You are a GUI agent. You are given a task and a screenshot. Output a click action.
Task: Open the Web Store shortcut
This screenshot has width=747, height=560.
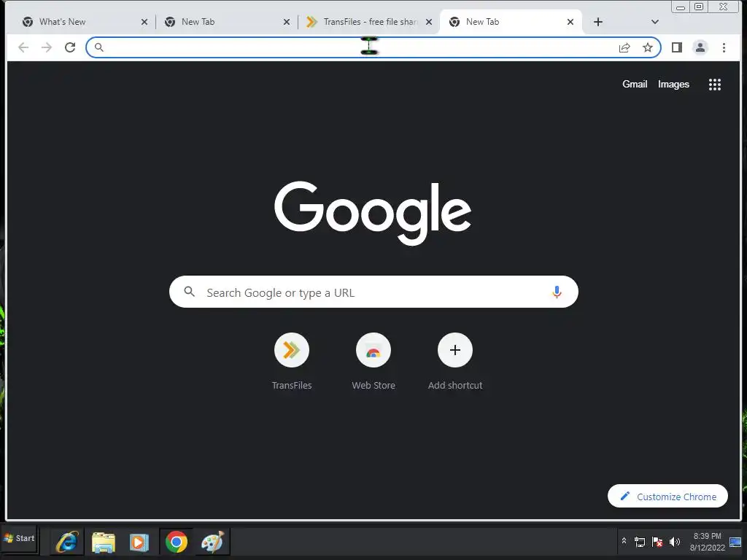[373, 362]
